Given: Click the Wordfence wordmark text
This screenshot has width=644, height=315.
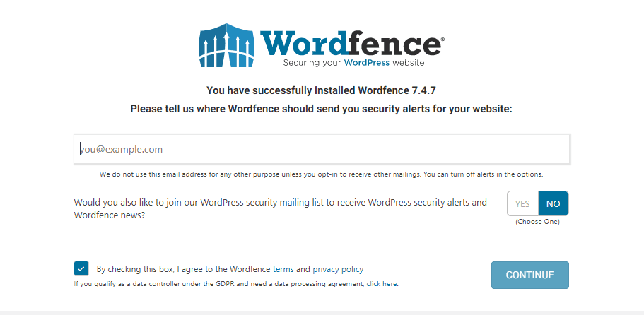Looking at the screenshot, I should (350, 43).
